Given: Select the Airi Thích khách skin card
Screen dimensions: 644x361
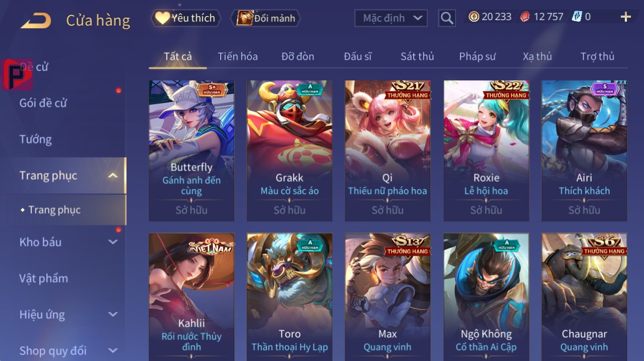Looking at the screenshot, I should tap(584, 151).
